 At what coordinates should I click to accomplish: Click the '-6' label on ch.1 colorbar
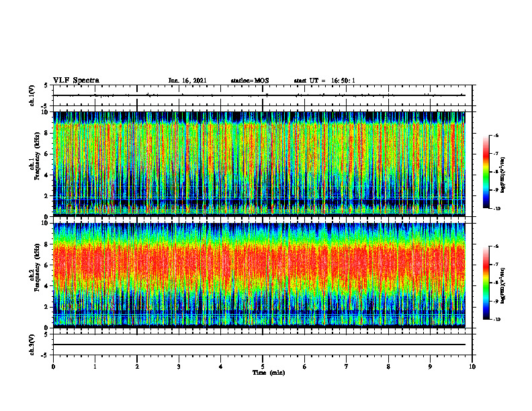(x=496, y=135)
